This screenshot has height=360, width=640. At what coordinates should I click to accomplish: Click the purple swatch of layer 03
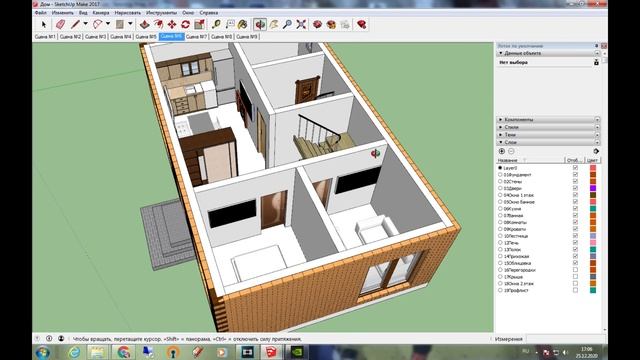tap(593, 188)
